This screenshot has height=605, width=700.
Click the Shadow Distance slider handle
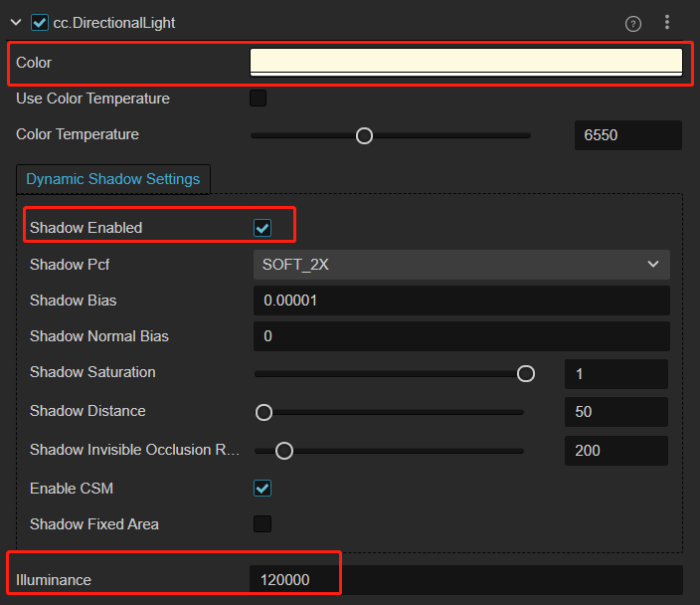click(263, 412)
